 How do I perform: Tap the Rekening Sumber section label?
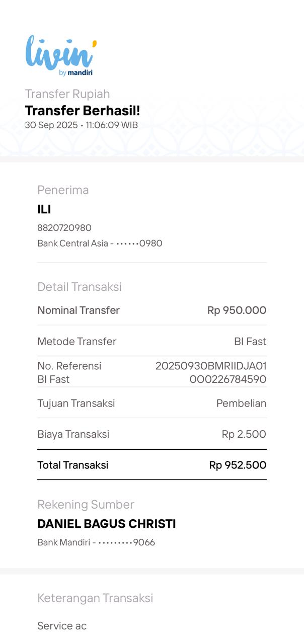pyautogui.click(x=86, y=505)
